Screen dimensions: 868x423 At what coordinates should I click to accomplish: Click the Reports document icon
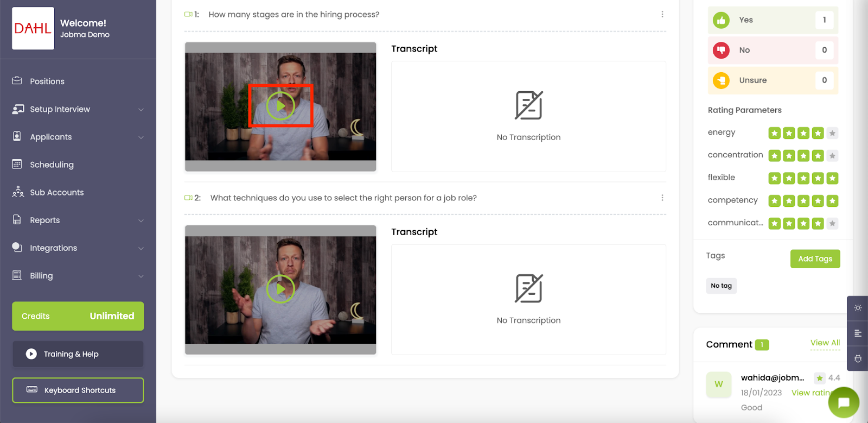[17, 220]
